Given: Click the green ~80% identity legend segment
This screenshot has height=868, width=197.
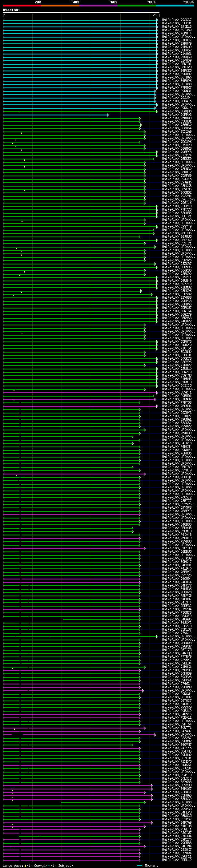Looking at the screenshot, I should coord(136,6).
